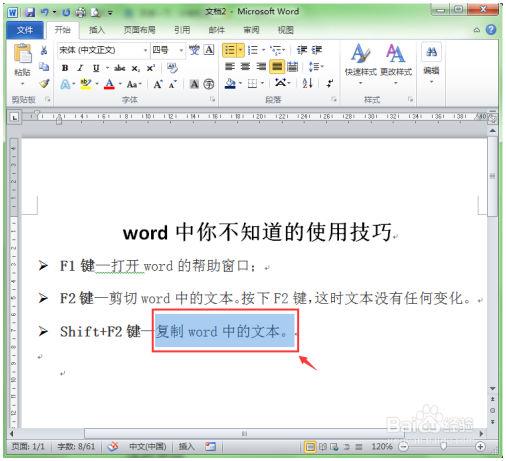This screenshot has height=461, width=506.
Task: Switch to the 开始 Home tab
Action: click(62, 30)
